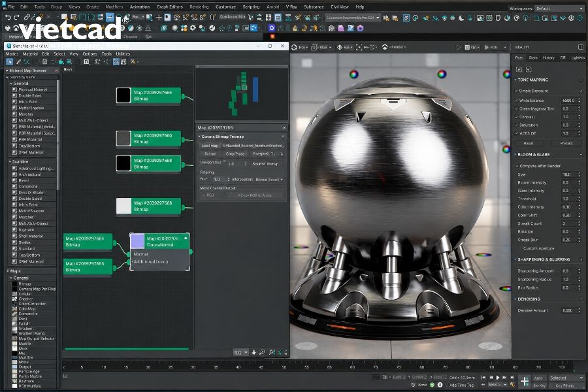Screen dimensions: 588x392
Task: Click the black swatch on Map #2039297666 node
Action: [123, 95]
